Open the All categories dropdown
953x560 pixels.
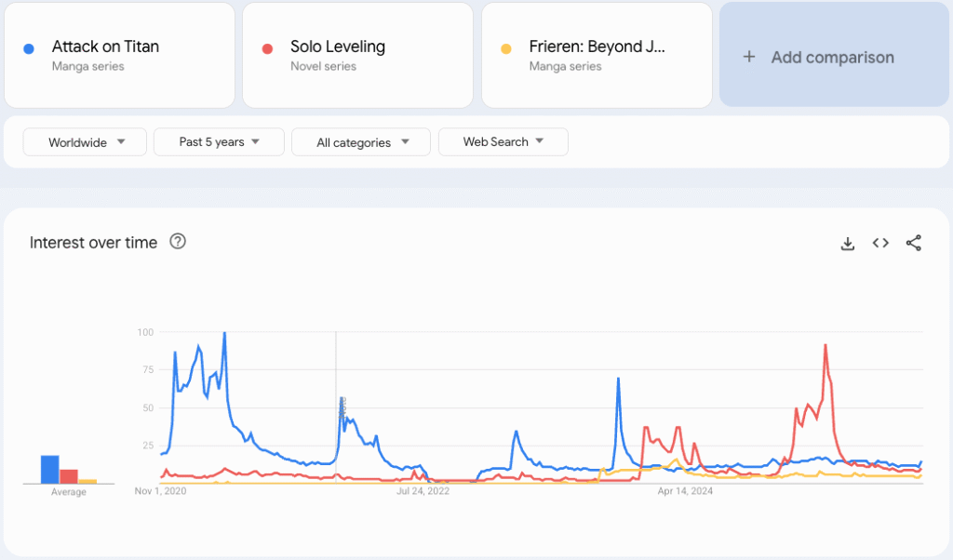[x=361, y=142]
